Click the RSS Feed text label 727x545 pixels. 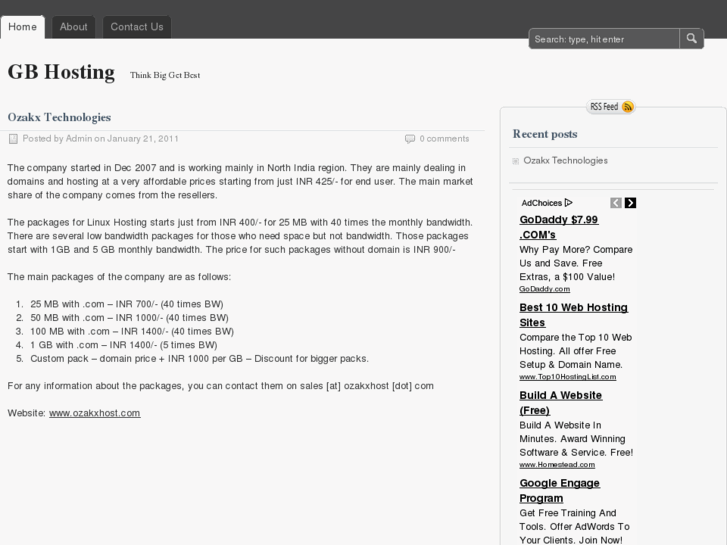click(x=604, y=107)
